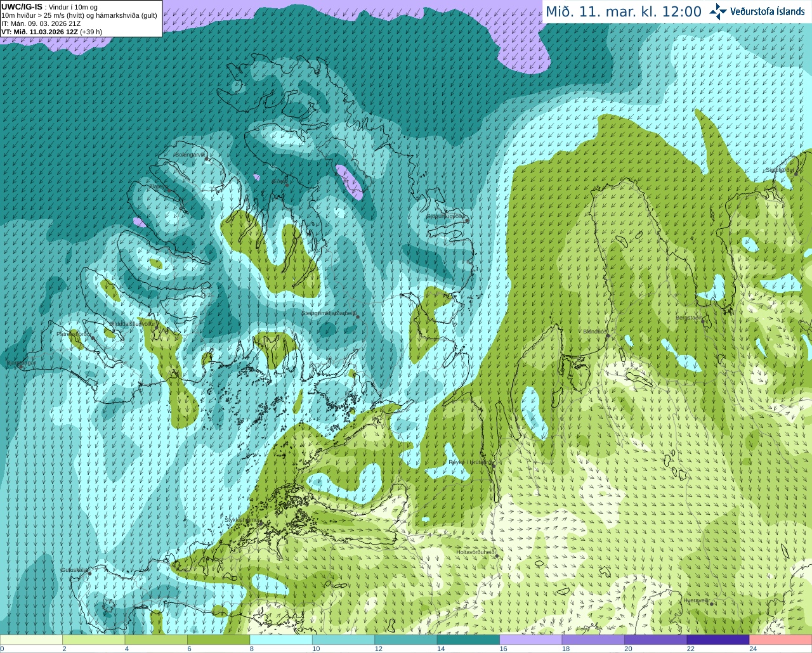
Task: Select the Gjögurflugvöllur station label
Action: click(x=447, y=216)
